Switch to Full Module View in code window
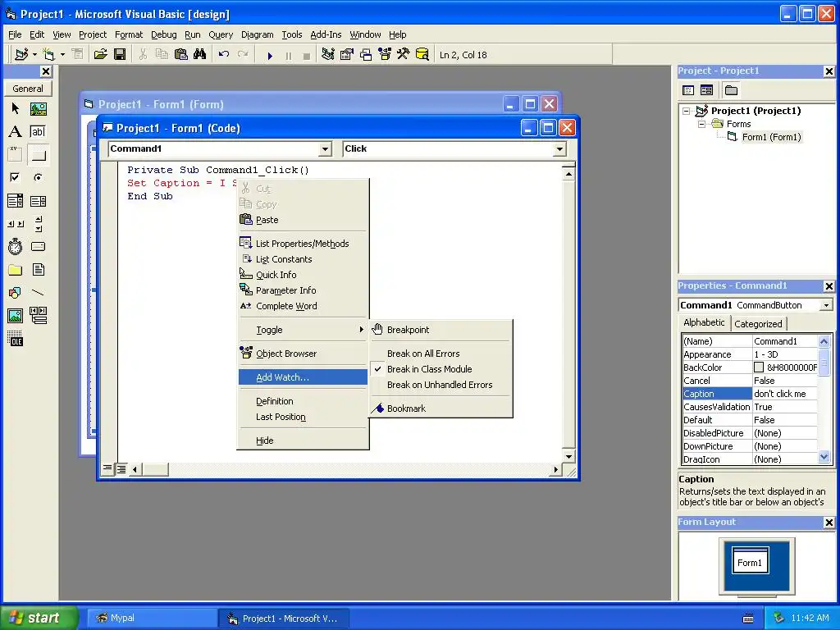 coord(121,468)
